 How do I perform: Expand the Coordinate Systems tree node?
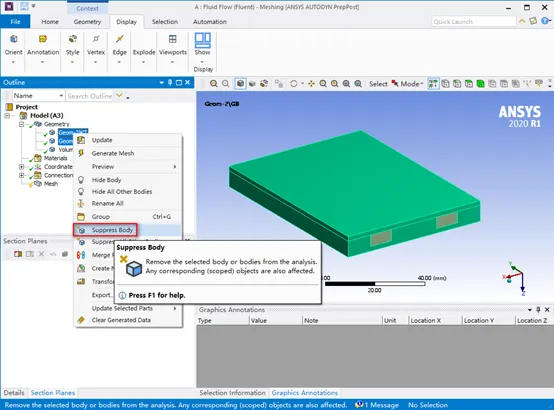[22, 167]
